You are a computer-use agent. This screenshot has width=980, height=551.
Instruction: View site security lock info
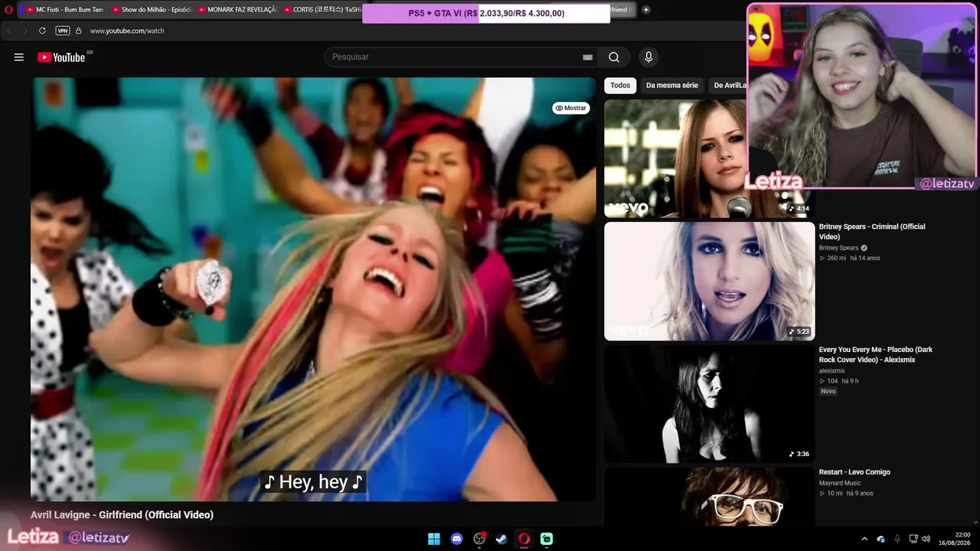click(x=78, y=31)
